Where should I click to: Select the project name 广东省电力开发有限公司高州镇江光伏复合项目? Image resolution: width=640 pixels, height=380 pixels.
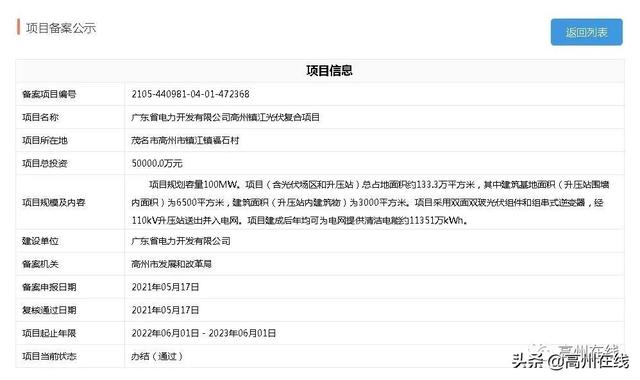click(x=225, y=118)
